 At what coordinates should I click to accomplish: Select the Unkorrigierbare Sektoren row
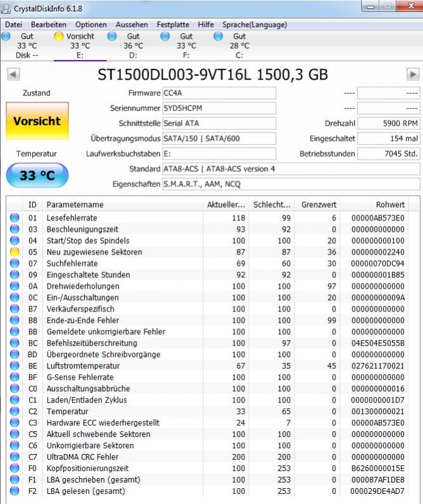(207, 445)
